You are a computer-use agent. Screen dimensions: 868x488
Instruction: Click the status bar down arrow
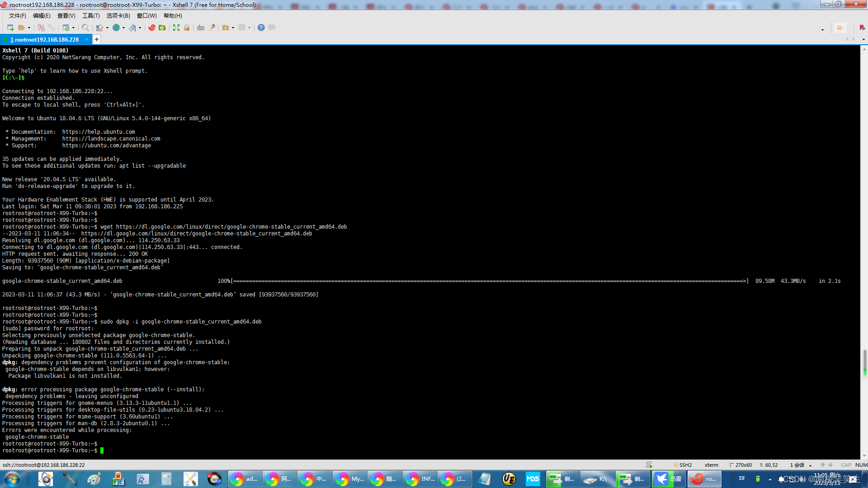pos(830,465)
